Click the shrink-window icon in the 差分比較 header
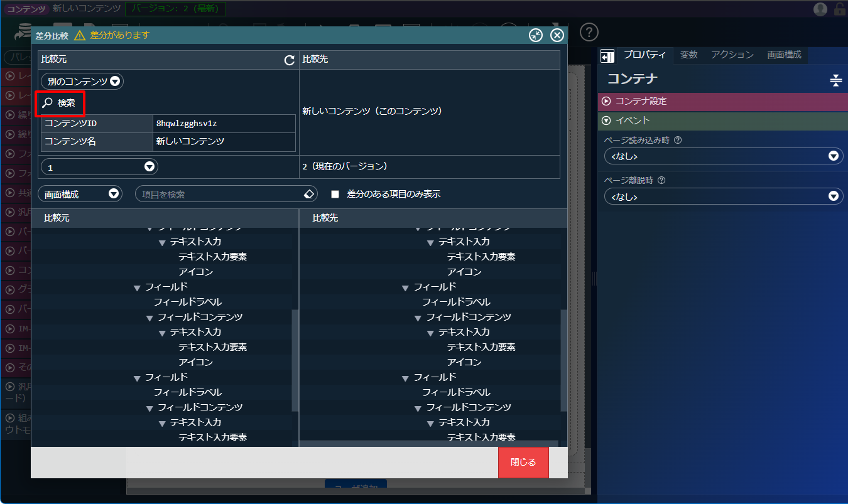Viewport: 848px width, 504px height. pos(536,35)
